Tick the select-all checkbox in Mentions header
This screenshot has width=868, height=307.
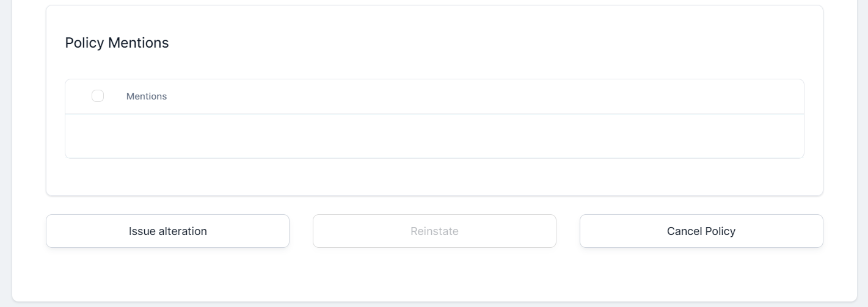pos(98,96)
